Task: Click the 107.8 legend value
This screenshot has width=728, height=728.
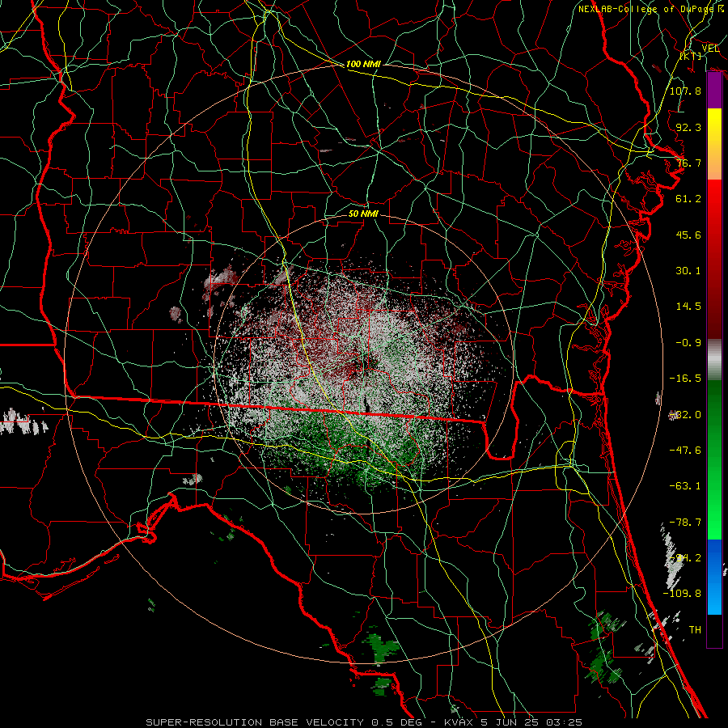Action: 685,91
